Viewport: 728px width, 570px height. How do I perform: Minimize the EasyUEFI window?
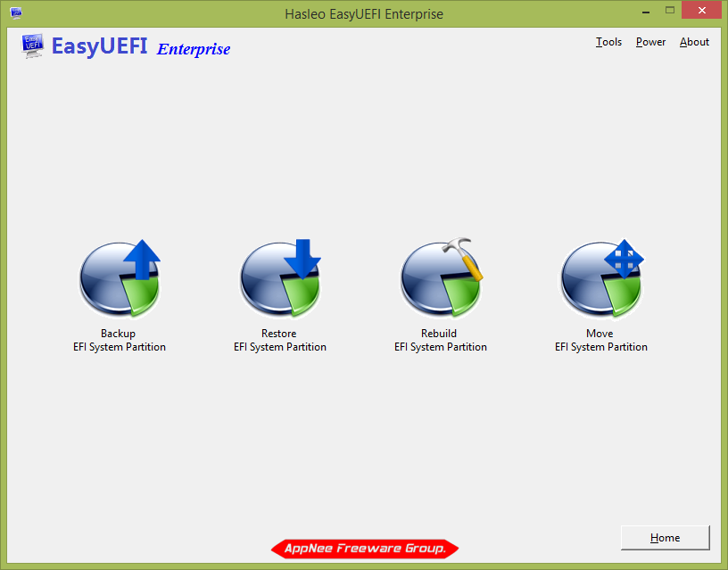coord(645,11)
